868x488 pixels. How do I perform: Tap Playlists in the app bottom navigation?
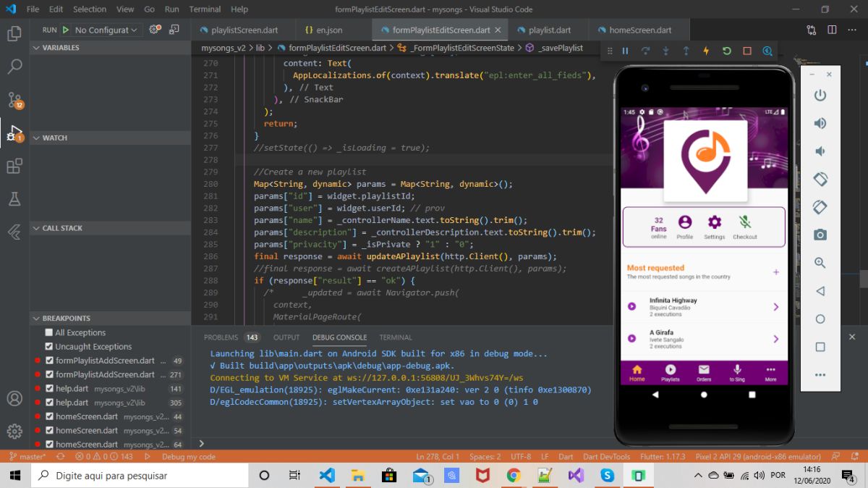coord(671,373)
